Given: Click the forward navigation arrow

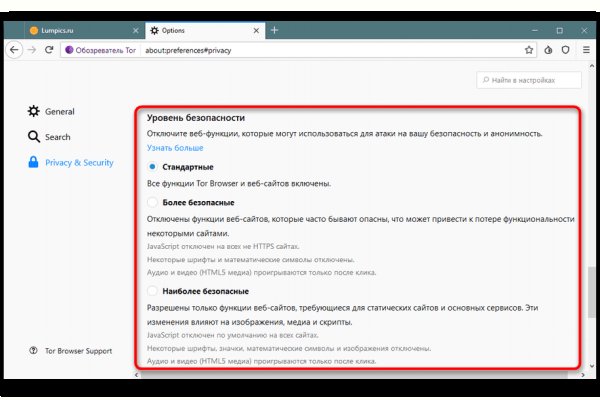Looking at the screenshot, I should coord(32,48).
